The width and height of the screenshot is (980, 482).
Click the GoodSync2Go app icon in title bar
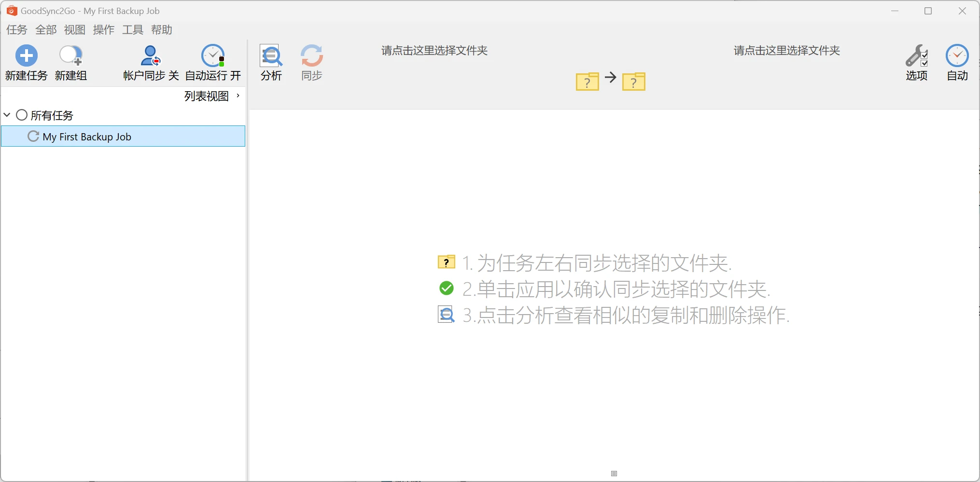click(x=12, y=11)
